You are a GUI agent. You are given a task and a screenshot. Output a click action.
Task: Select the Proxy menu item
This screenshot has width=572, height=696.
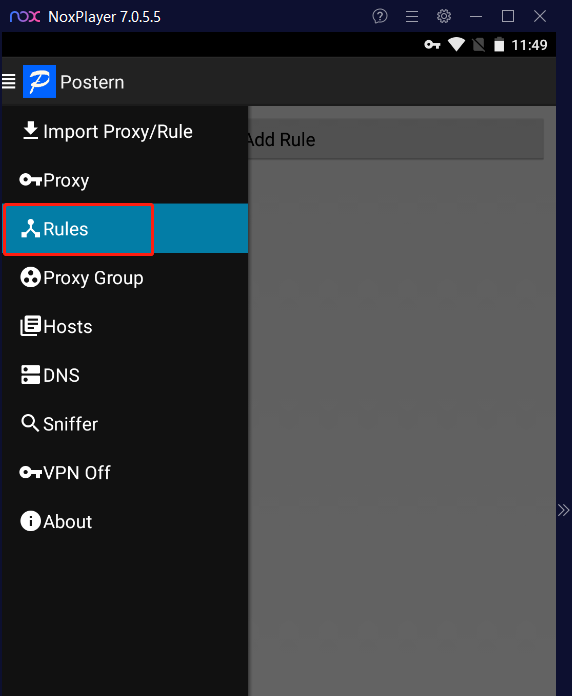[125, 180]
